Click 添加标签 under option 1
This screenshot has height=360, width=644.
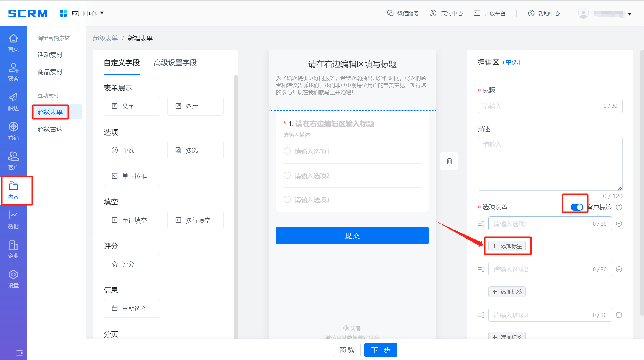(x=507, y=246)
